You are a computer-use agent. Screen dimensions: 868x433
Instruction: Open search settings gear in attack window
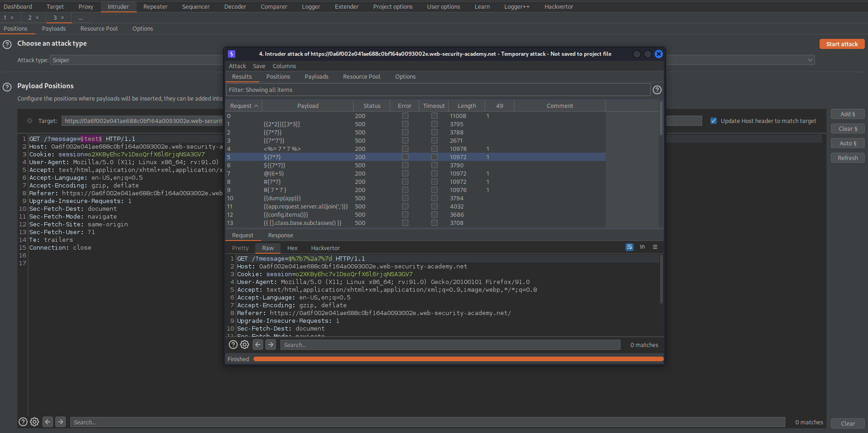(245, 345)
